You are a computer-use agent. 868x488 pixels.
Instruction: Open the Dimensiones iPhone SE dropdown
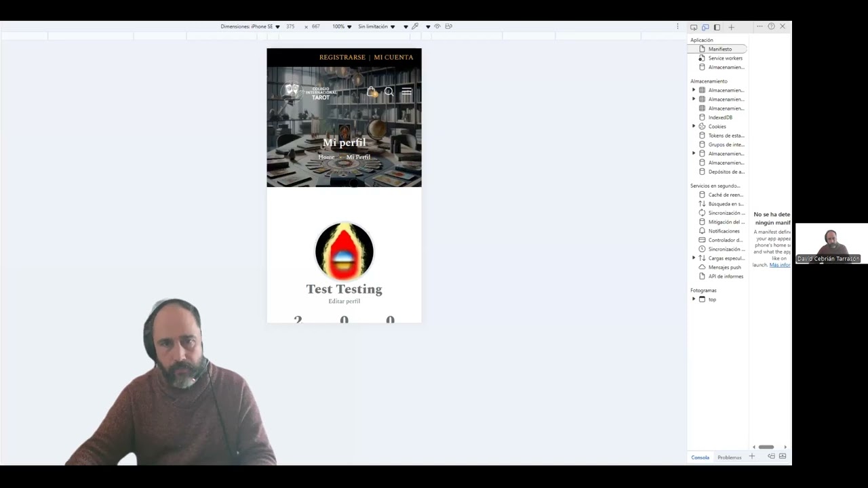pos(250,26)
